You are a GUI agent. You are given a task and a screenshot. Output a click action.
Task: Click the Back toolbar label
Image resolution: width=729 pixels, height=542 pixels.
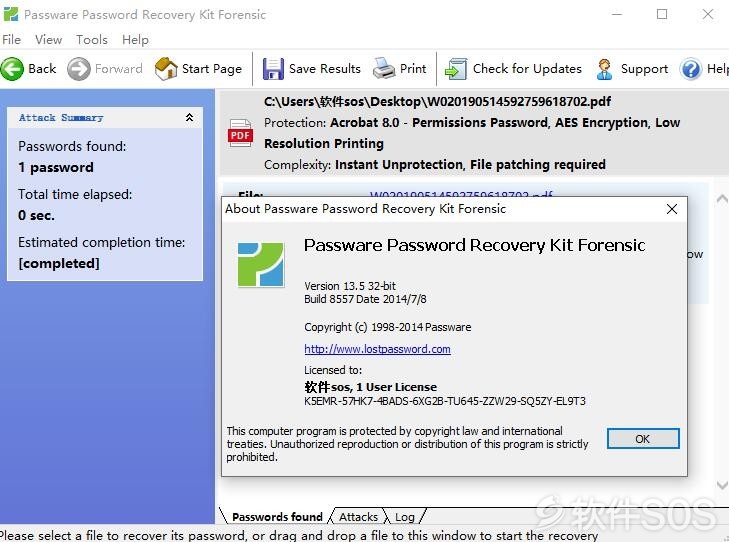42,69
